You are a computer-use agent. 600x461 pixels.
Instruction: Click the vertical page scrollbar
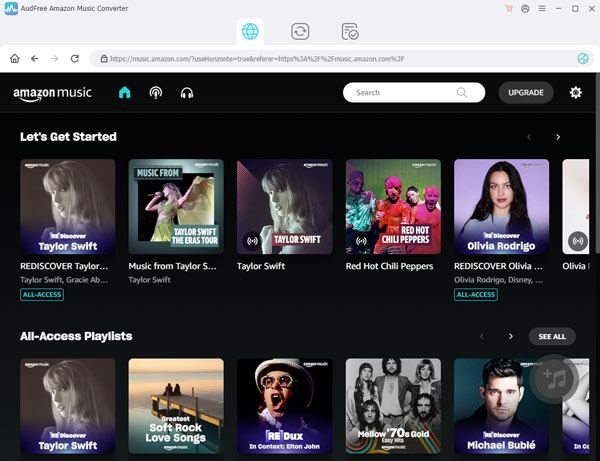pos(597,164)
